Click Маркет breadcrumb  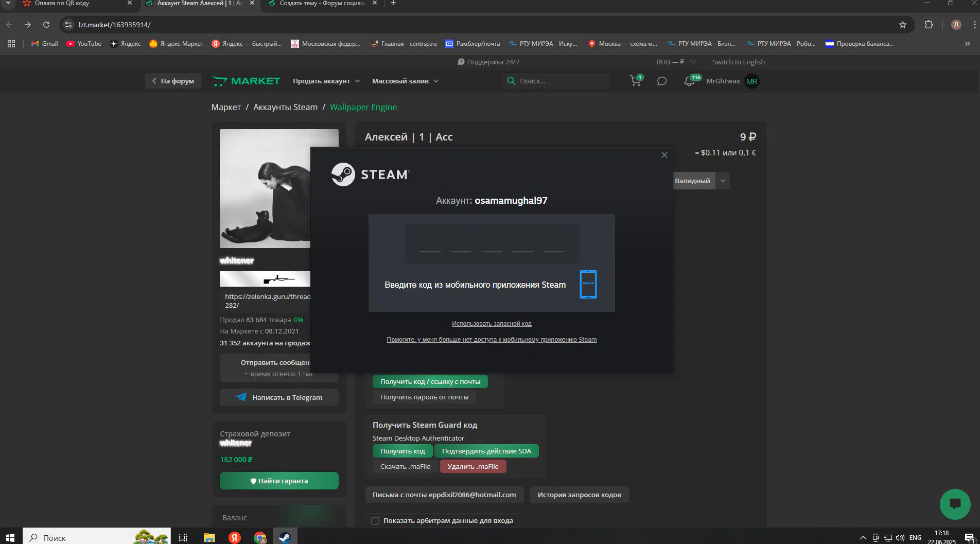226,107
